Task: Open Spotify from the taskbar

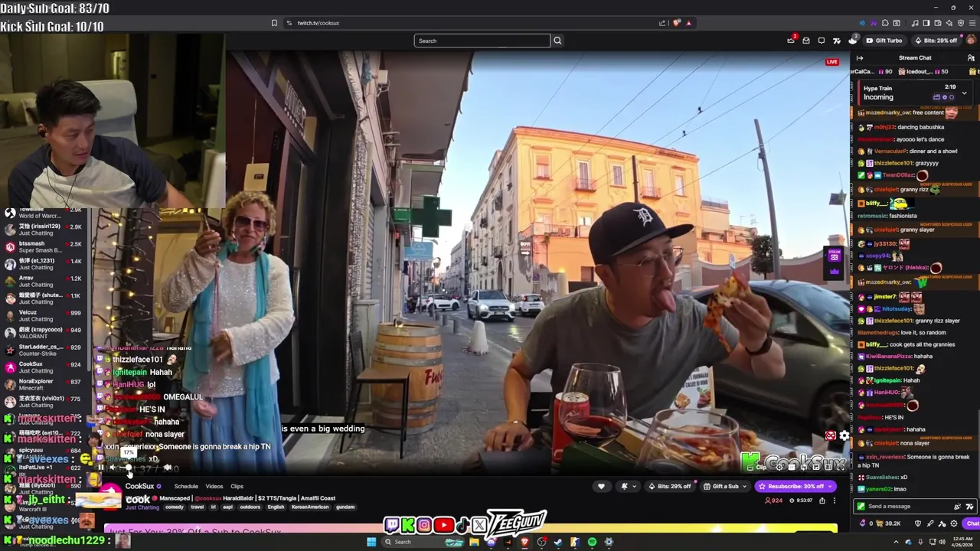Action: pyautogui.click(x=592, y=542)
